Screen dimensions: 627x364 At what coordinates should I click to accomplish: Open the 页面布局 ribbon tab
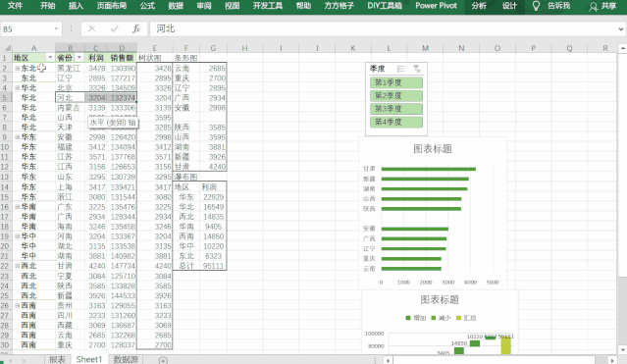pos(112,6)
